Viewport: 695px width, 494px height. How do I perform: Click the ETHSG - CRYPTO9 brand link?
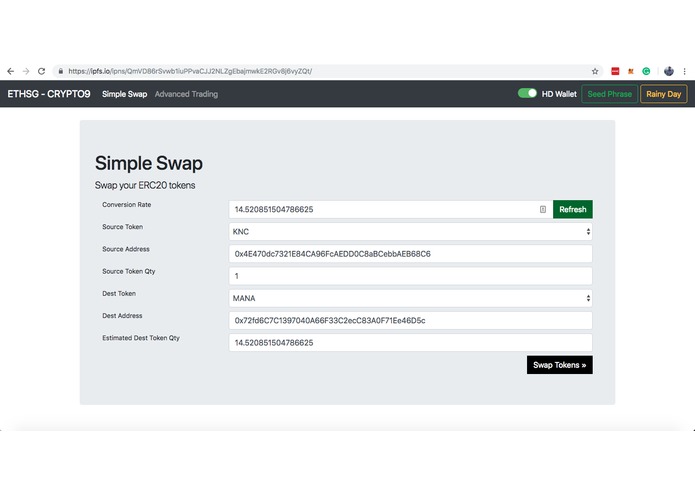tap(49, 94)
